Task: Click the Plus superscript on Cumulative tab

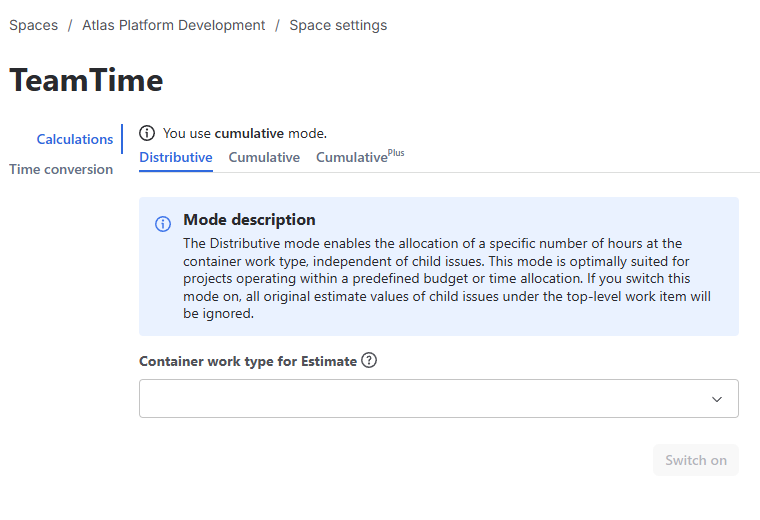Action: (x=396, y=153)
